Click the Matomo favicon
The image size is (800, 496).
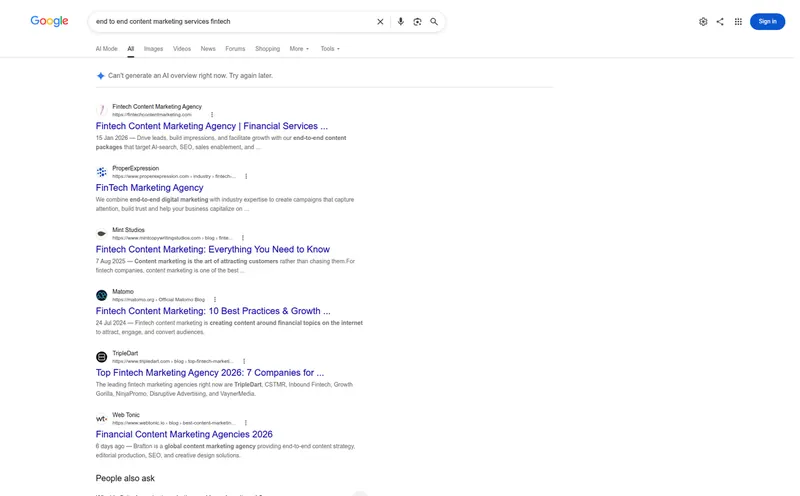[x=102, y=295]
